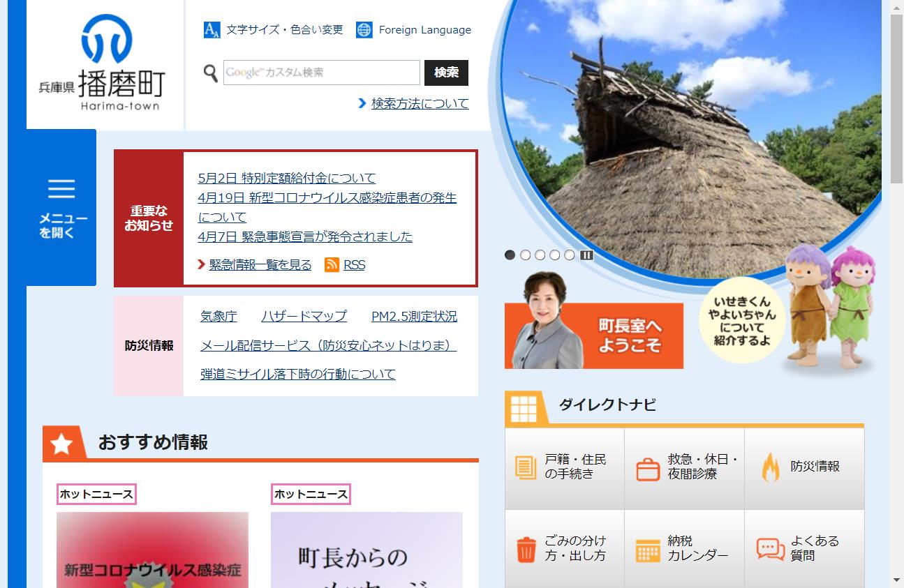Expand the メニューを開く hamburger menu
Image resolution: width=904 pixels, height=588 pixels.
(x=61, y=188)
